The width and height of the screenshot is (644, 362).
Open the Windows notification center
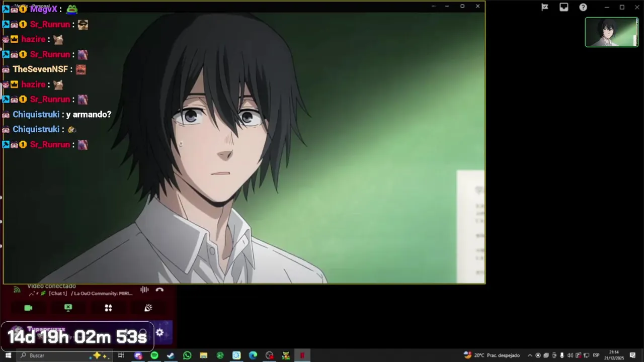click(x=632, y=355)
